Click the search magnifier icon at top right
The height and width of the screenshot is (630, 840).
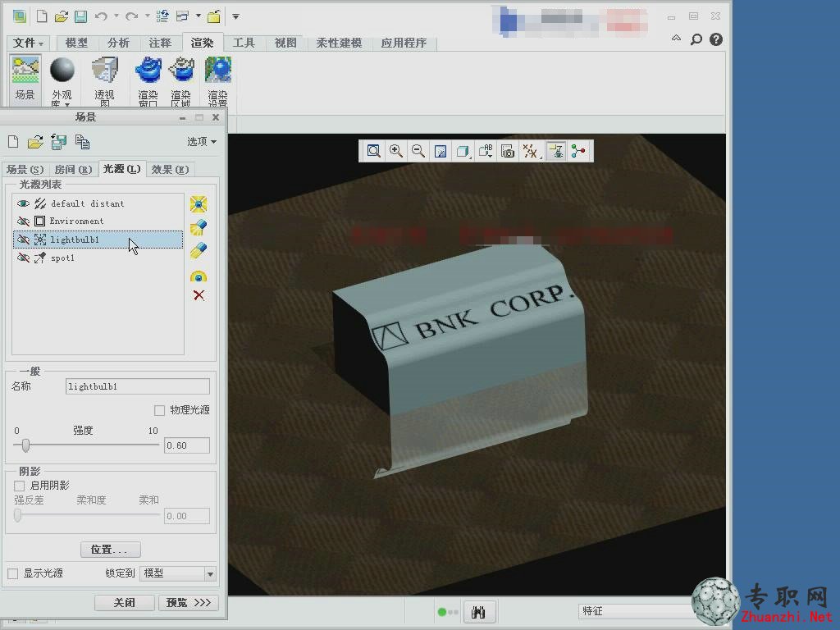pos(696,39)
